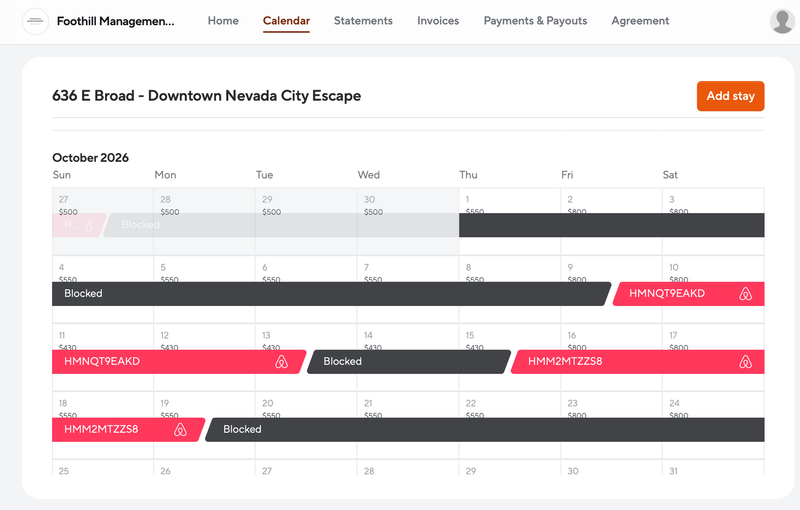Open the user profile avatar
This screenshot has width=800, height=510.
coord(782,21)
